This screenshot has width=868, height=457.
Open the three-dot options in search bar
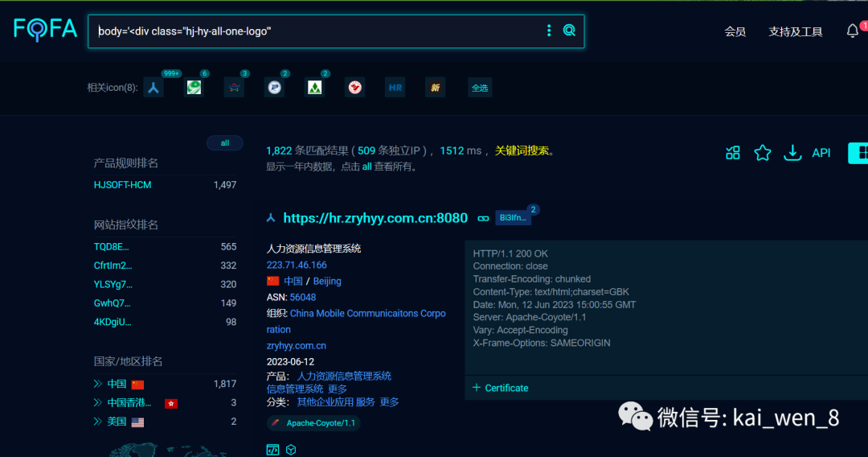pos(549,31)
